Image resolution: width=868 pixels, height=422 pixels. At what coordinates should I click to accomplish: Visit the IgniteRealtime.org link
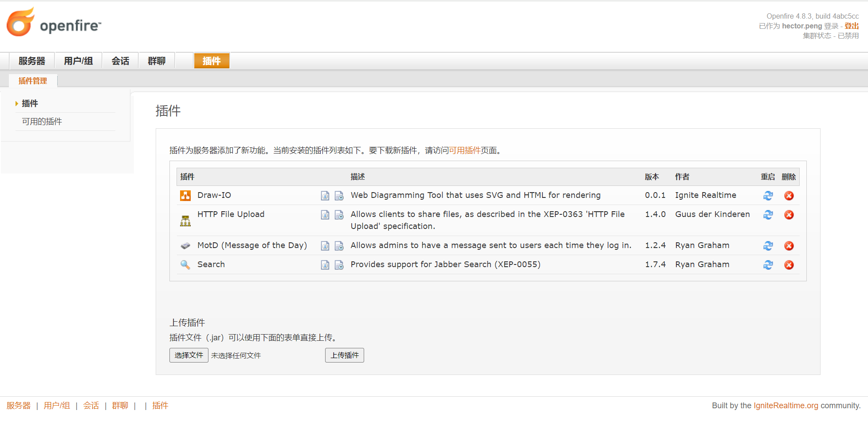point(786,406)
